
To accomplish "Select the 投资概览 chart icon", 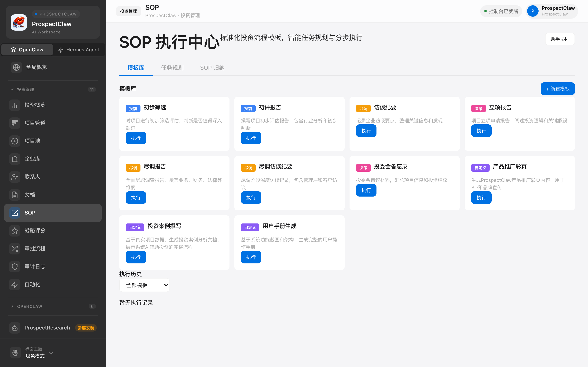I will click(14, 105).
